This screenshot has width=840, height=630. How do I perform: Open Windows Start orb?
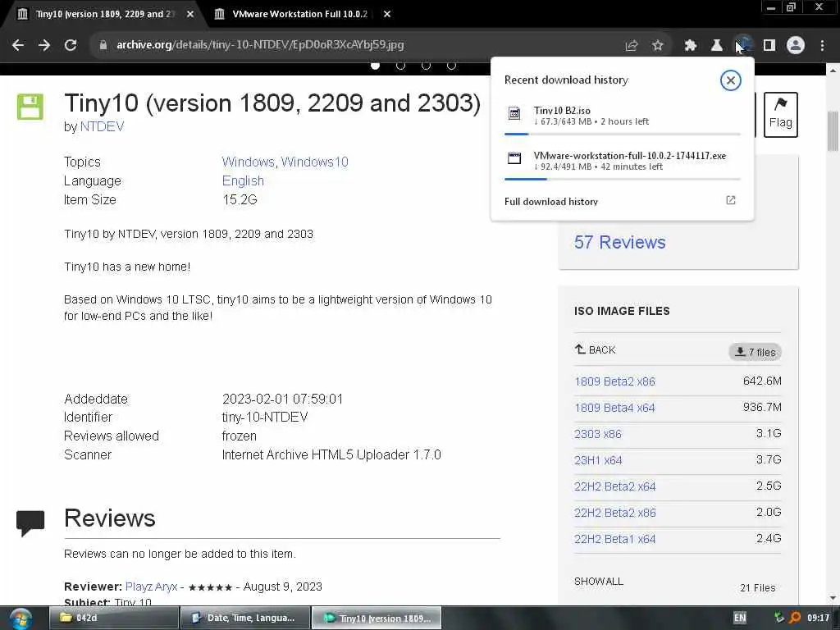click(21, 619)
